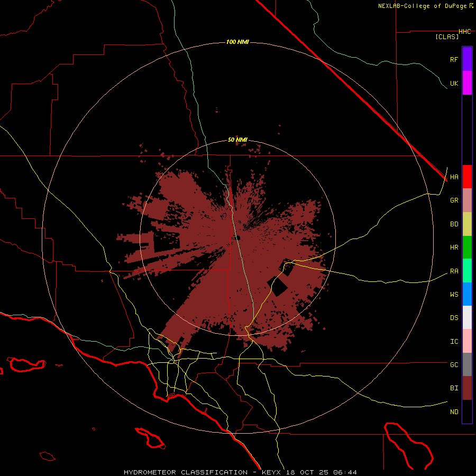Click the BI dark-red legend swatch
Image resolution: width=476 pixels, height=476 pixels.
pos(467,388)
